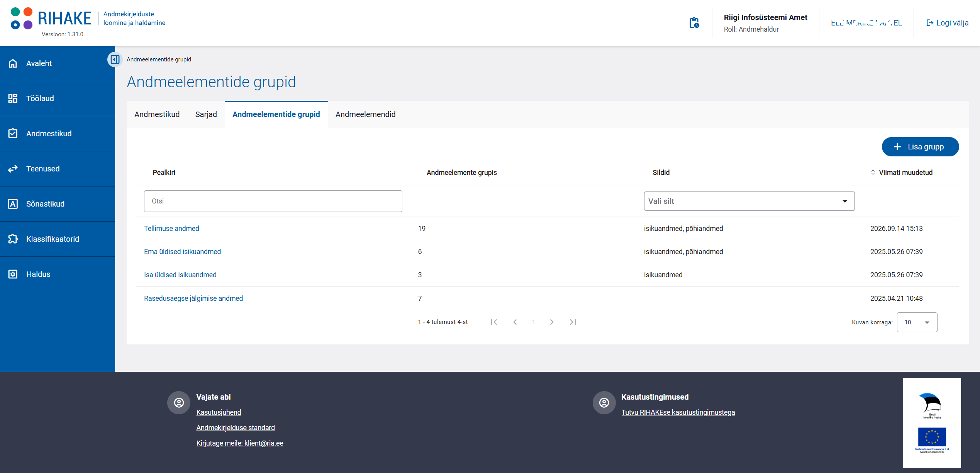The height and width of the screenshot is (473, 980).
Task: Click the Sildid column header
Action: [661, 173]
